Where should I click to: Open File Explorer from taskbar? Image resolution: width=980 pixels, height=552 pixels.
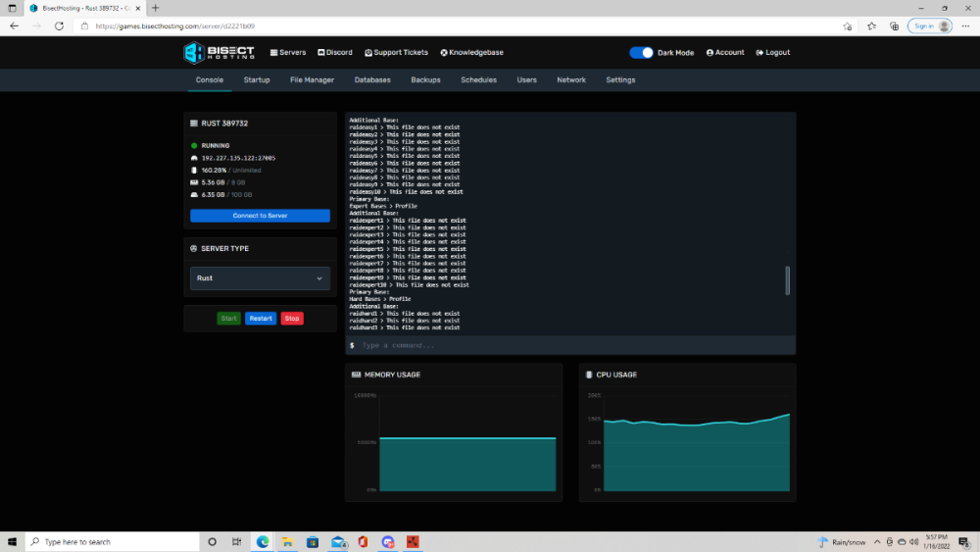pyautogui.click(x=287, y=542)
